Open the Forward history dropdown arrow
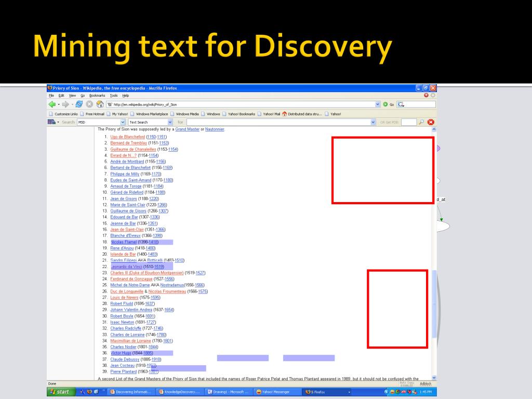The height and width of the screenshot is (399, 532). pos(72,104)
